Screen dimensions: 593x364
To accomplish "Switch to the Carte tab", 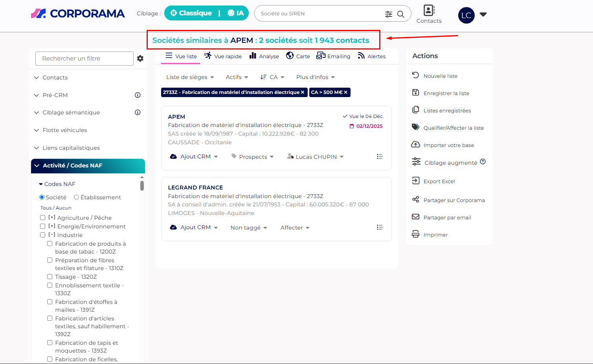I will [298, 56].
